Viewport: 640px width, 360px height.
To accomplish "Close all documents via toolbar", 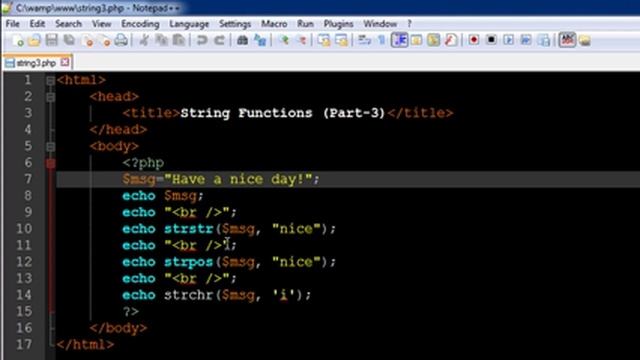I will click(104, 40).
